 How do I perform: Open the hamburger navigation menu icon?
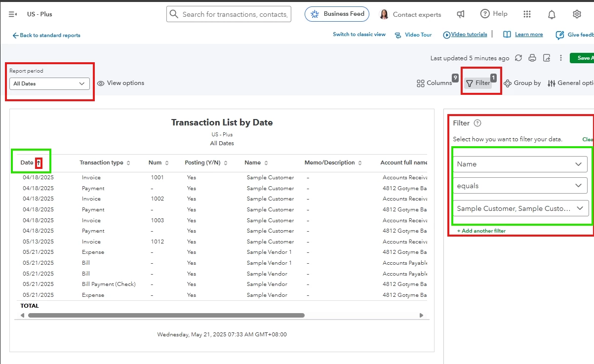point(13,14)
